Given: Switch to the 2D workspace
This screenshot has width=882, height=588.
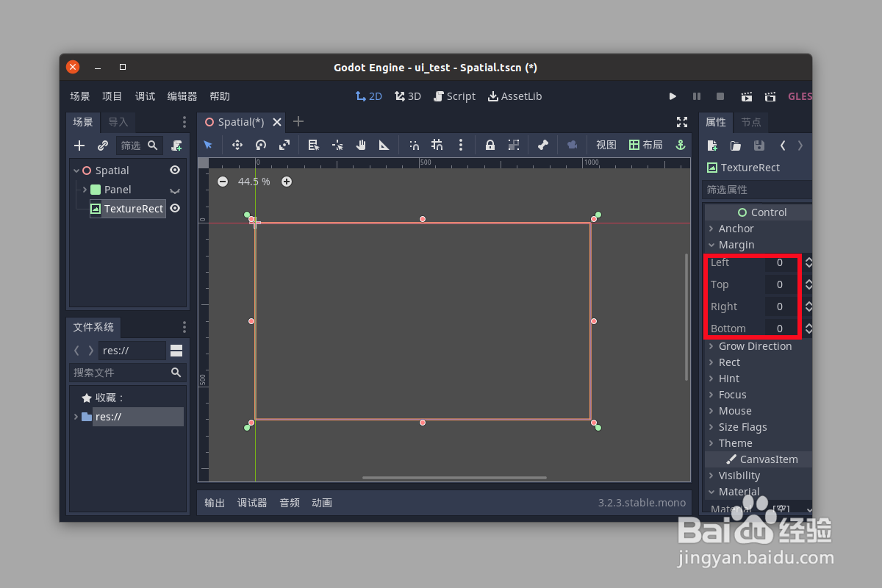Looking at the screenshot, I should 368,96.
